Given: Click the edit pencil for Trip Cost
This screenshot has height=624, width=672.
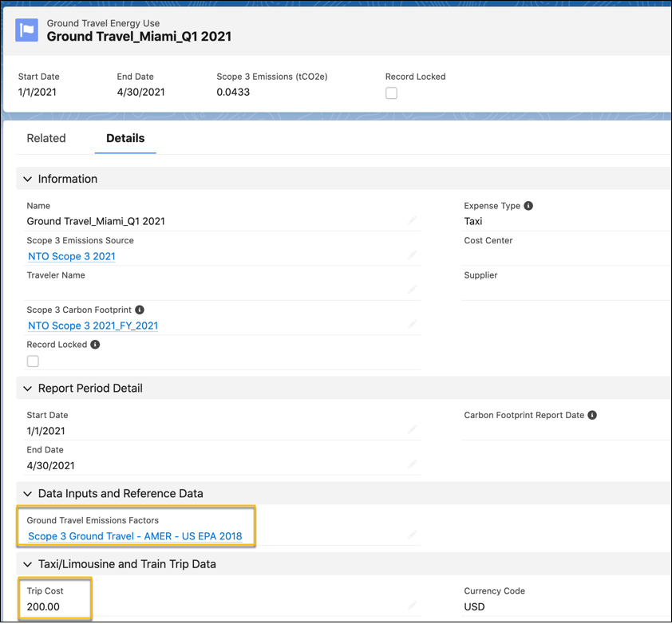Looking at the screenshot, I should 413,605.
